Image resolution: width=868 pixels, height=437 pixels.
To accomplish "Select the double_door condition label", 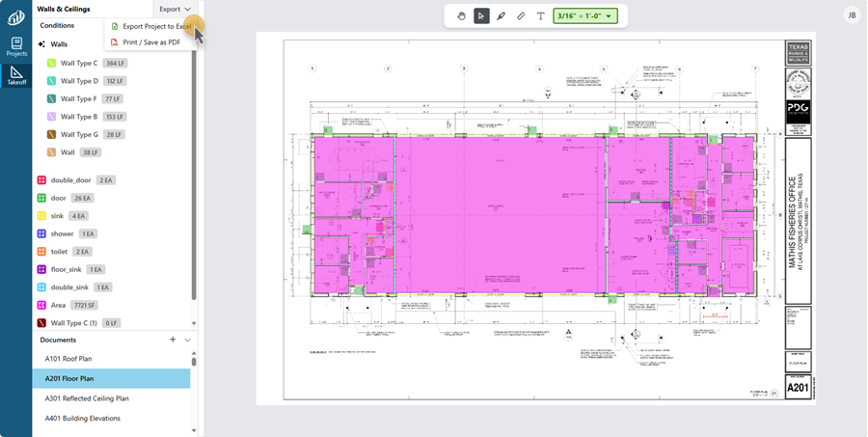I will [70, 180].
